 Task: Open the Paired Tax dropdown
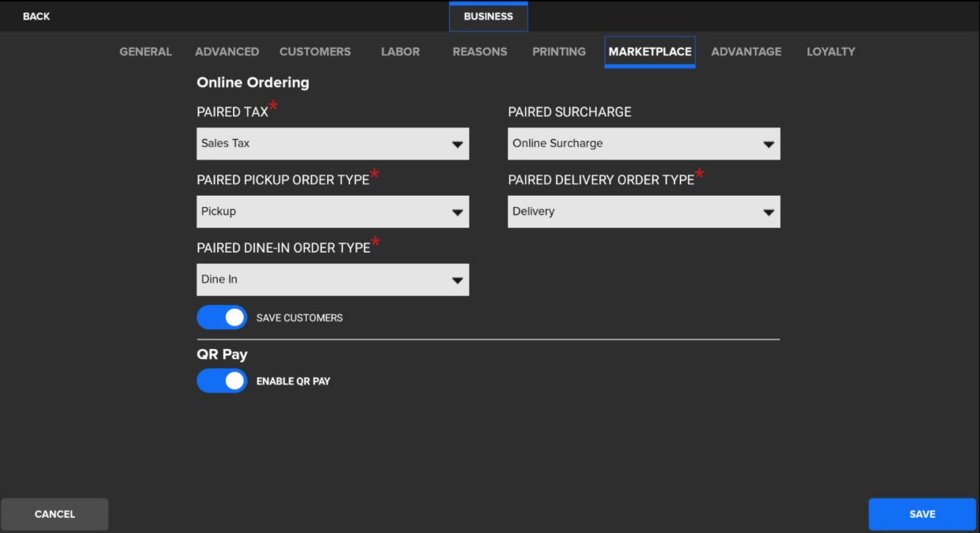click(332, 144)
